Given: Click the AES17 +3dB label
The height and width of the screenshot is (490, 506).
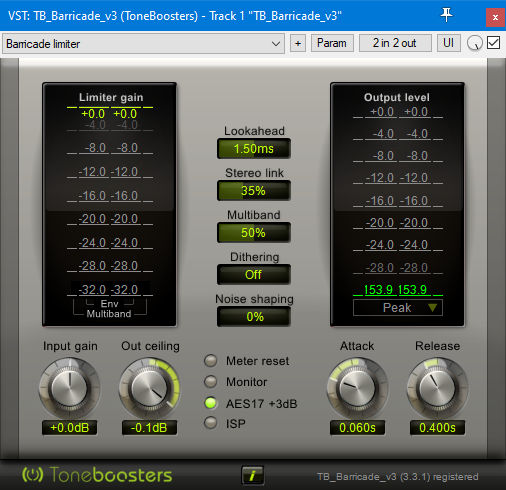Looking at the screenshot, I should click(x=261, y=404).
